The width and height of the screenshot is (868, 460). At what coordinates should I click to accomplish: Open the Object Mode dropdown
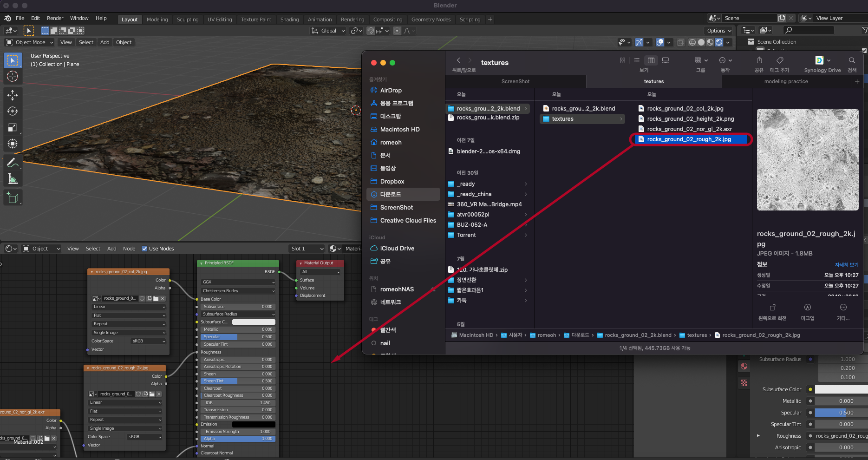pyautogui.click(x=30, y=42)
